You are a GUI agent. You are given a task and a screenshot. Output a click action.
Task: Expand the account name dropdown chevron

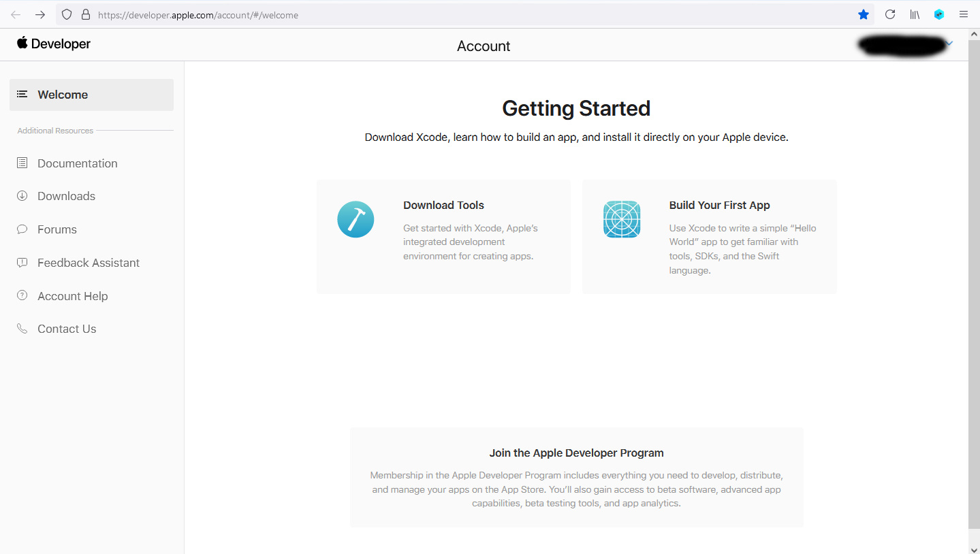(949, 44)
